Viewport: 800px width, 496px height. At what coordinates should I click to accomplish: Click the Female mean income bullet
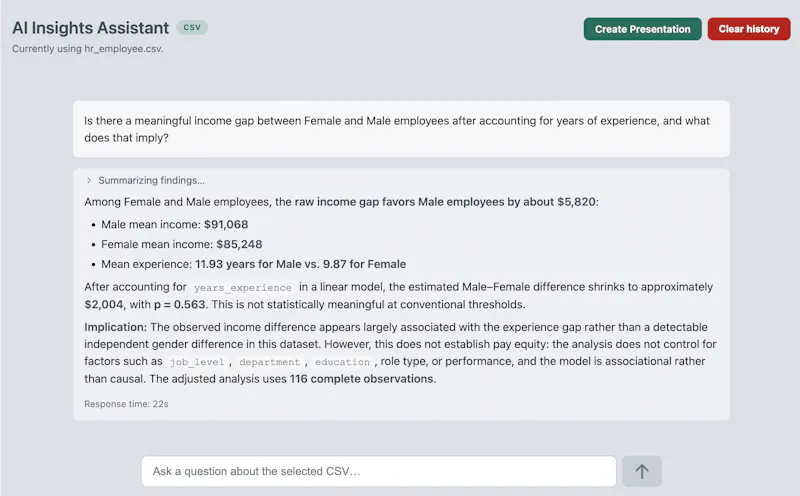(182, 244)
